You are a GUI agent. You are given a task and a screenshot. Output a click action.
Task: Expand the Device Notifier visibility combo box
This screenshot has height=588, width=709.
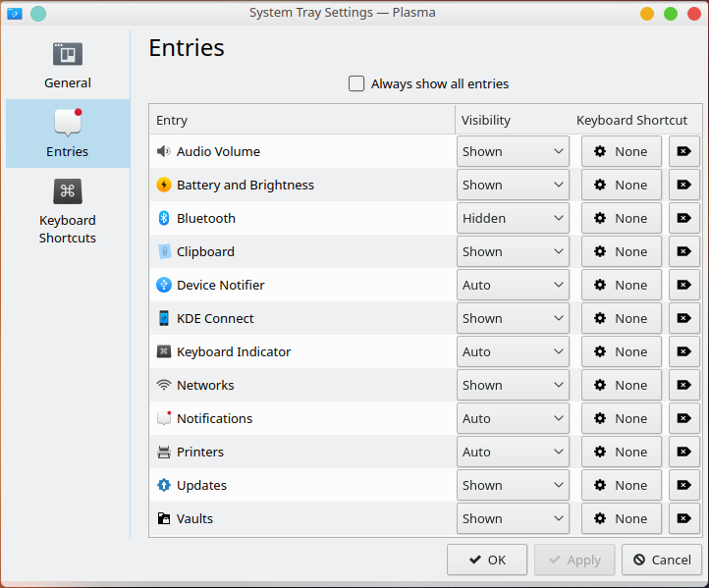tap(513, 285)
